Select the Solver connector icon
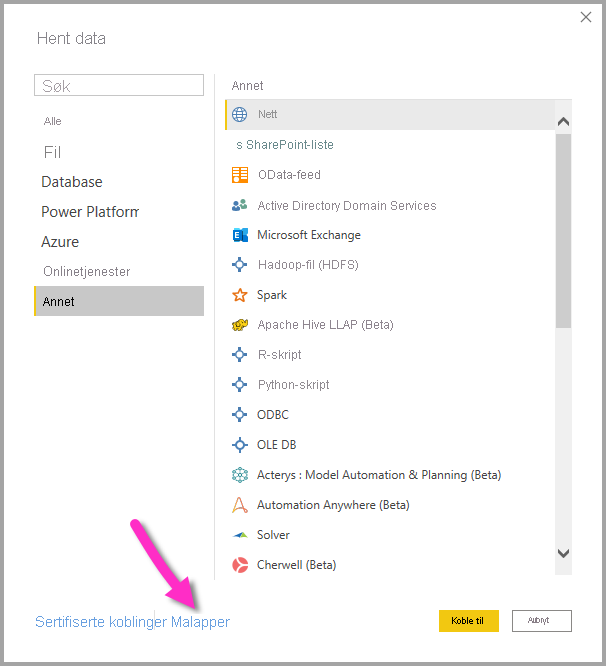The height and width of the screenshot is (666, 606). tap(240, 535)
